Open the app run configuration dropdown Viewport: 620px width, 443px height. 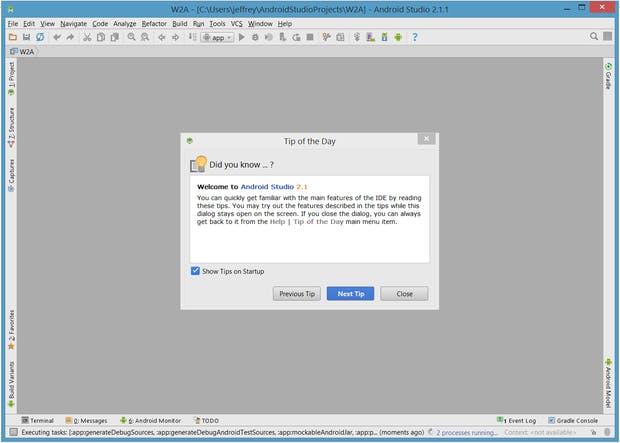217,37
